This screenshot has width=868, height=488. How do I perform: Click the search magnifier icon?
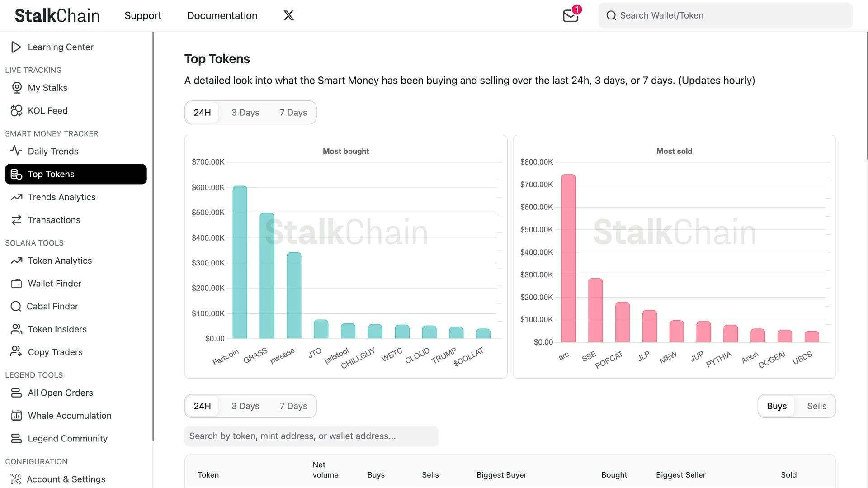click(611, 15)
